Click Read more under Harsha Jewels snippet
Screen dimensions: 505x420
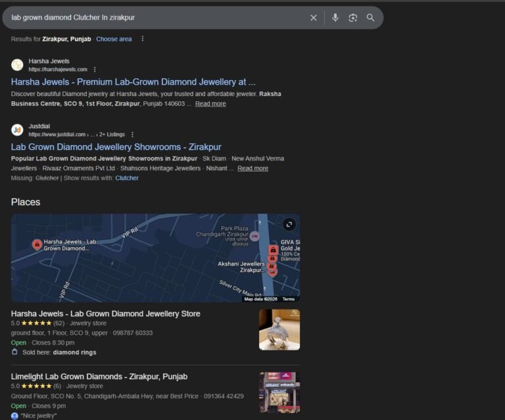tap(210, 104)
